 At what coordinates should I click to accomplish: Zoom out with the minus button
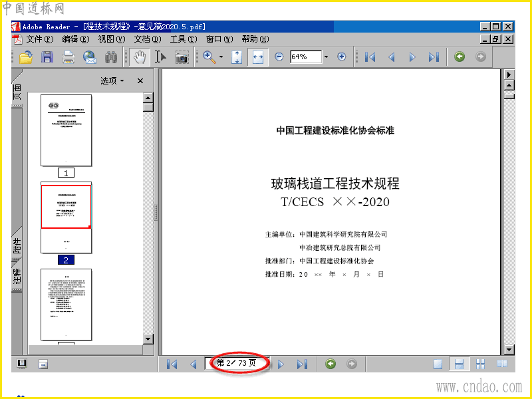click(279, 57)
